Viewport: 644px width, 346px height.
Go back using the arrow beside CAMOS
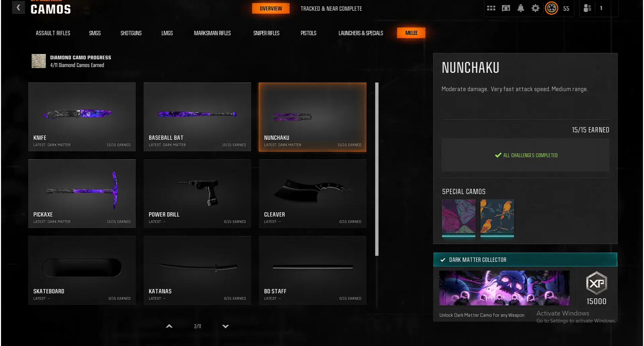(18, 7)
